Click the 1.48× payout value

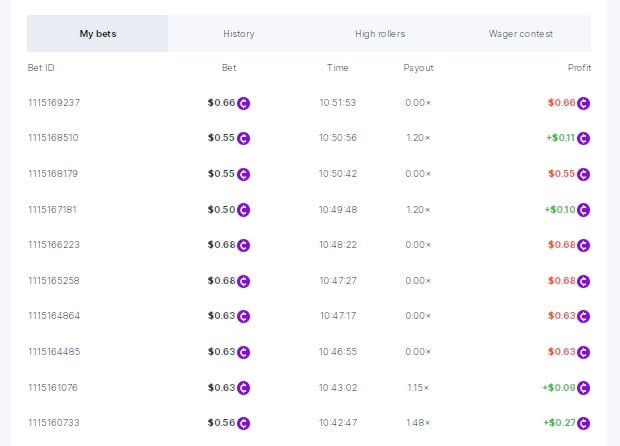tap(418, 423)
